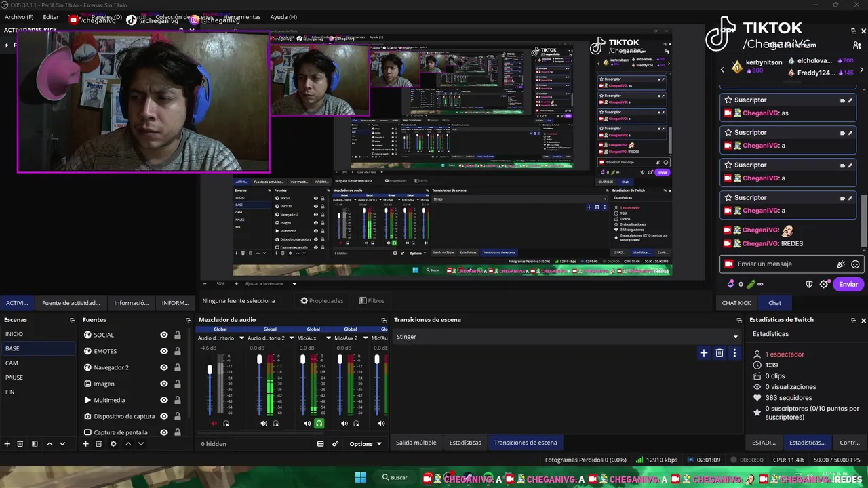This screenshot has height=488, width=868.
Task: Delete selected source with trash icon
Action: [x=98, y=444]
